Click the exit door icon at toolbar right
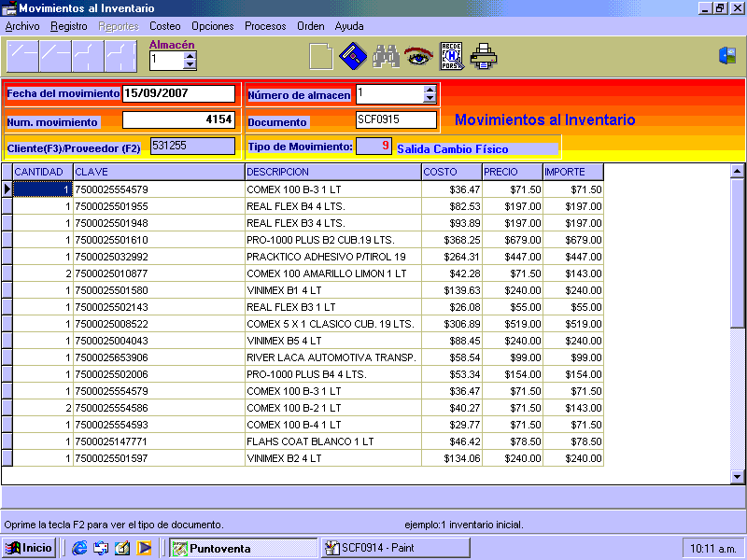 click(727, 56)
